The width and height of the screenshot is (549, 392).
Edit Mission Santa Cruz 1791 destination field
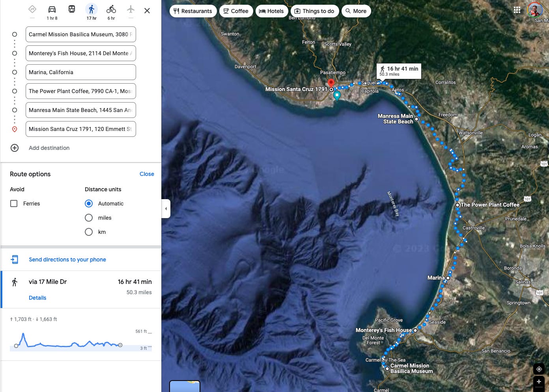pos(81,129)
